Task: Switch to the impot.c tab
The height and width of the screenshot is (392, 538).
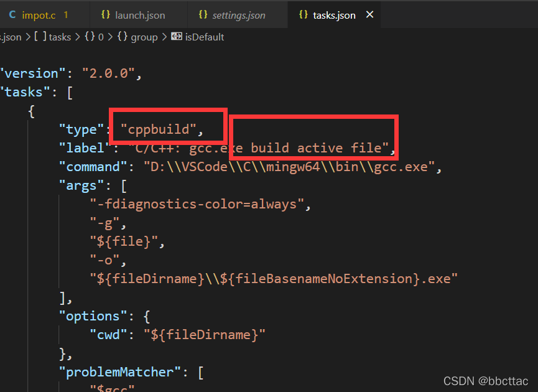Action: click(x=44, y=15)
